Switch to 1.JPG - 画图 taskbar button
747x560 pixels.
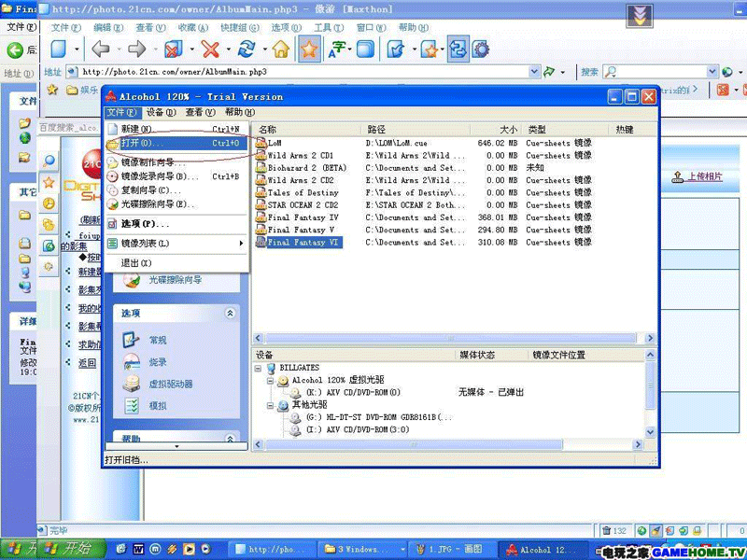tap(452, 549)
